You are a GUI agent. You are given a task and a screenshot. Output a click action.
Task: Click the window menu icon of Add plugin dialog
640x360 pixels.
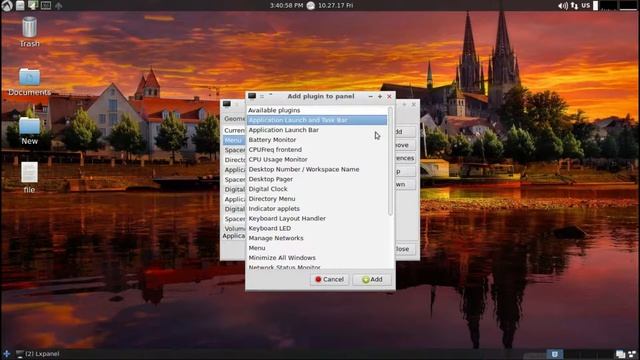coord(252,96)
